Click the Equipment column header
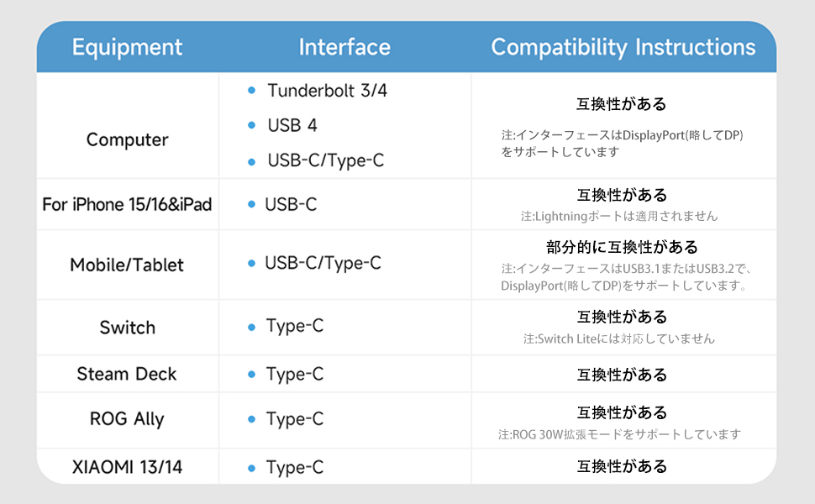Viewport: 815px width, 504px height. 127,46
